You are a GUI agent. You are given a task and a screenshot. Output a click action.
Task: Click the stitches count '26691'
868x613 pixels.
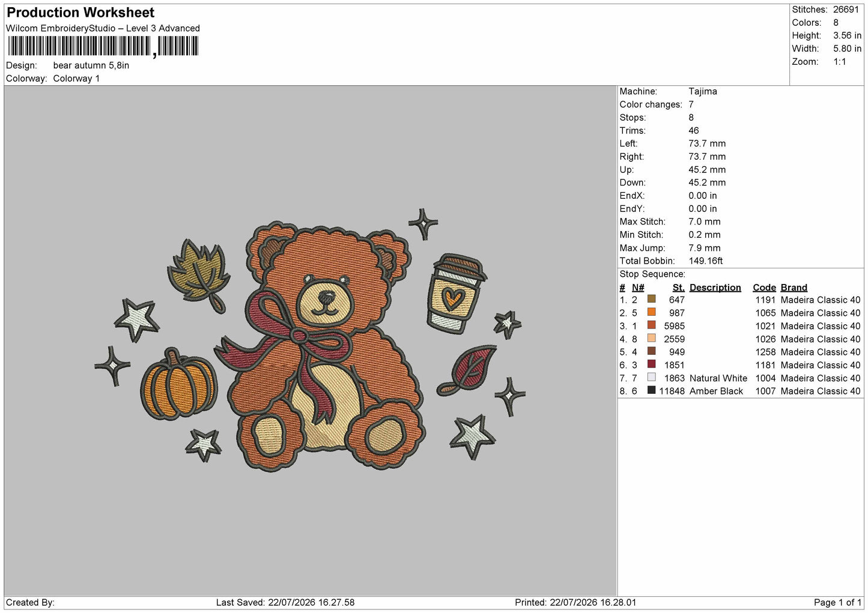coord(846,10)
